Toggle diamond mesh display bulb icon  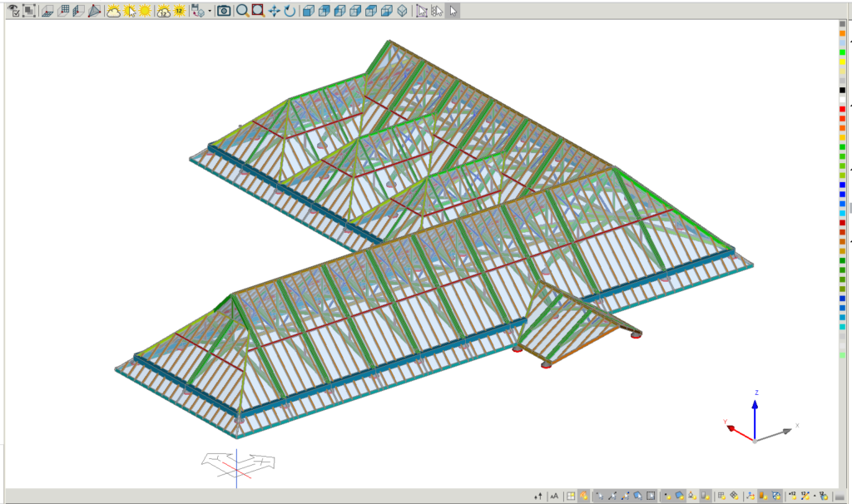734,496
